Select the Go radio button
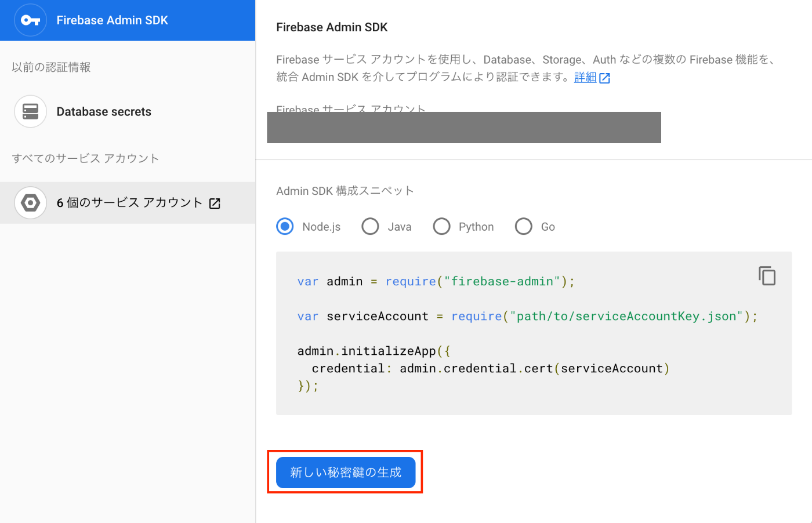Screen dimensions: 812x523 [x=524, y=226]
